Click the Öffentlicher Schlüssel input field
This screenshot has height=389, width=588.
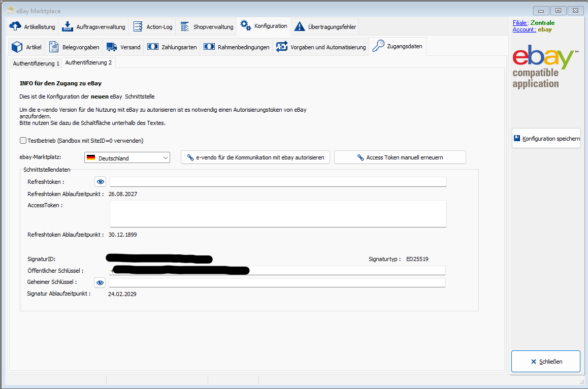click(x=277, y=271)
